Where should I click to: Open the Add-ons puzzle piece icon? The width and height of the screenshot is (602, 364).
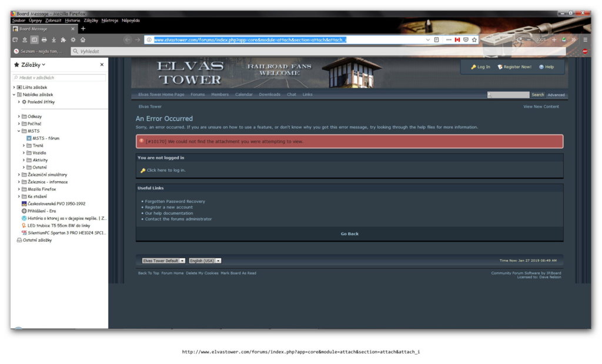click(63, 40)
